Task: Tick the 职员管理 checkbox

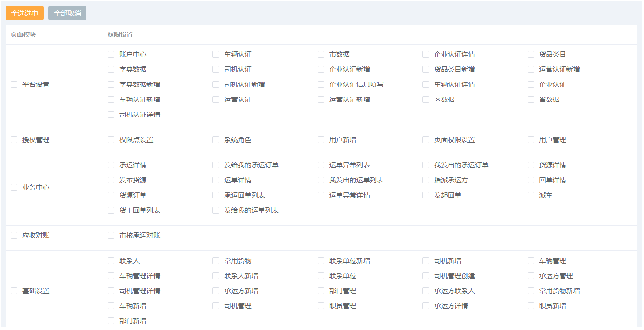Action: click(x=321, y=306)
